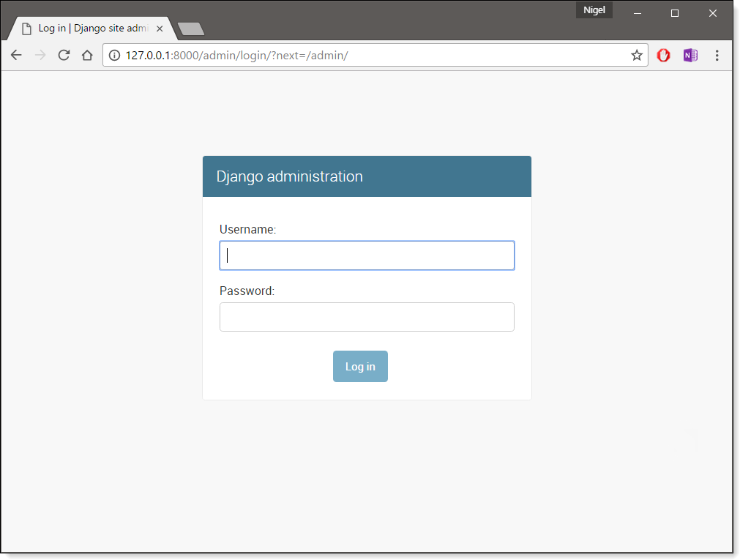Viewport: 740px width, 560px height.
Task: Maximize the browser window
Action: coord(675,13)
